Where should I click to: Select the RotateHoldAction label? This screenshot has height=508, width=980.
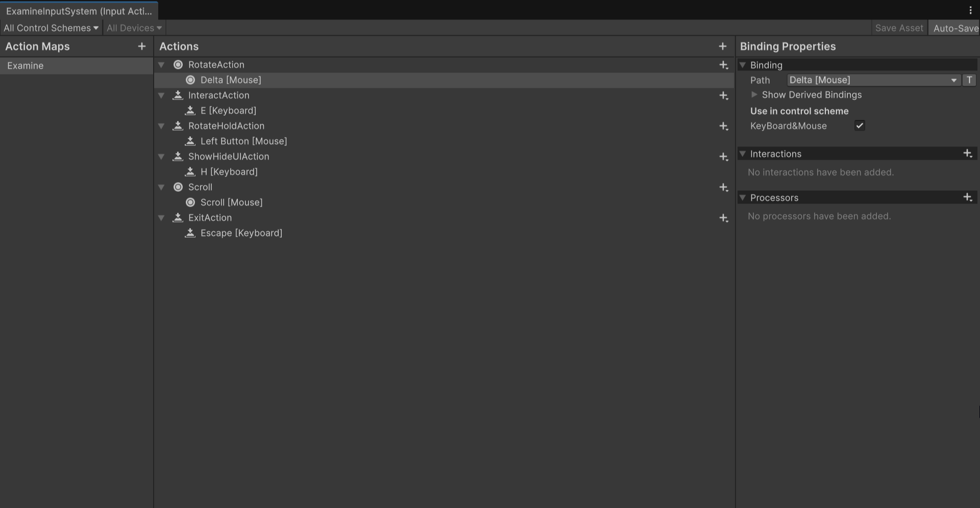point(227,126)
